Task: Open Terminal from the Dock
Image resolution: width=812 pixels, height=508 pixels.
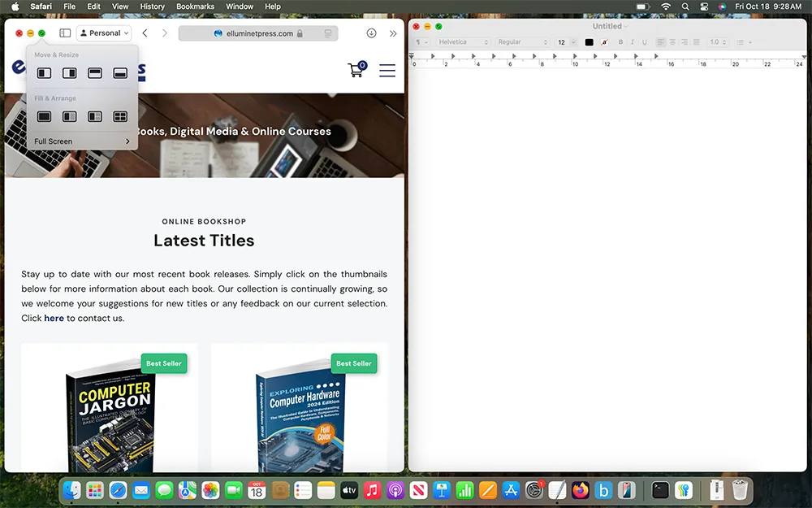Action: 660,490
